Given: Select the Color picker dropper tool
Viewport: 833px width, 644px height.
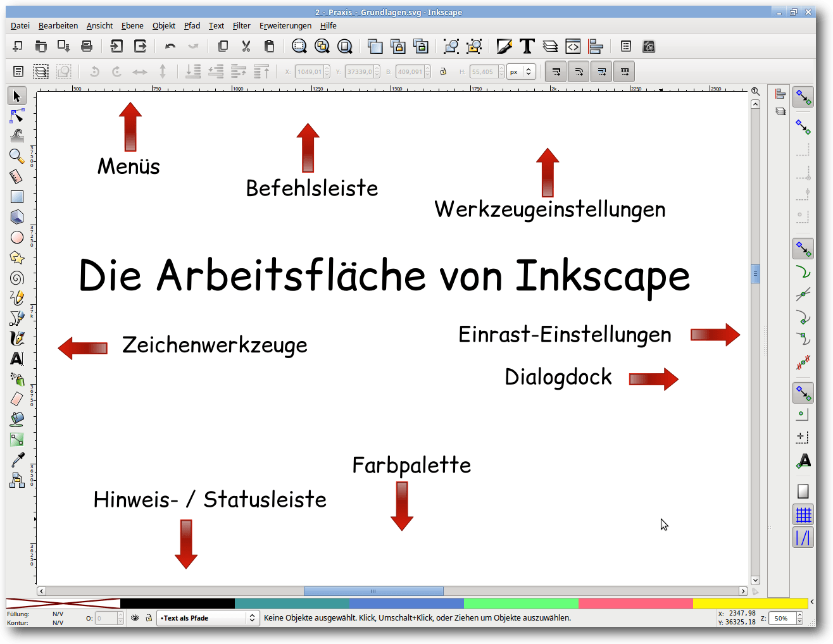Looking at the screenshot, I should click(x=17, y=460).
